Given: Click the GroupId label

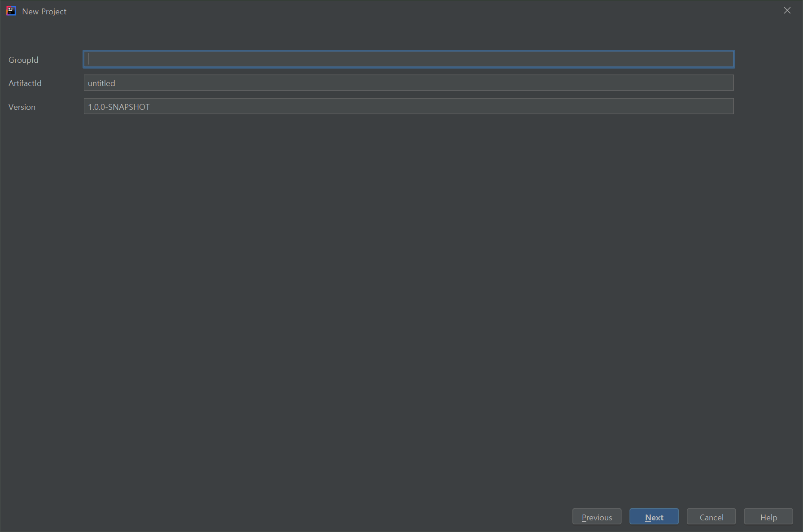Looking at the screenshot, I should click(23, 60).
